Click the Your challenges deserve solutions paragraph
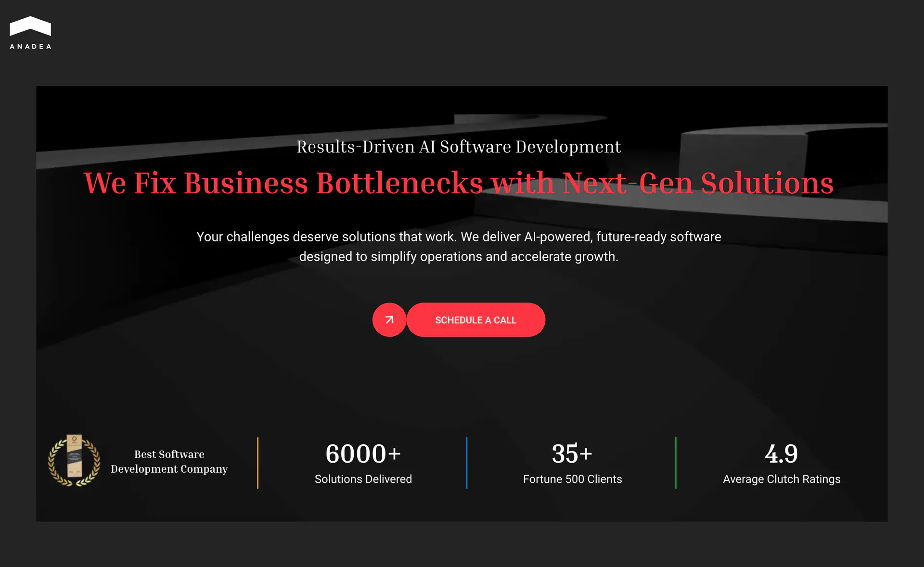The height and width of the screenshot is (567, 924). click(458, 237)
